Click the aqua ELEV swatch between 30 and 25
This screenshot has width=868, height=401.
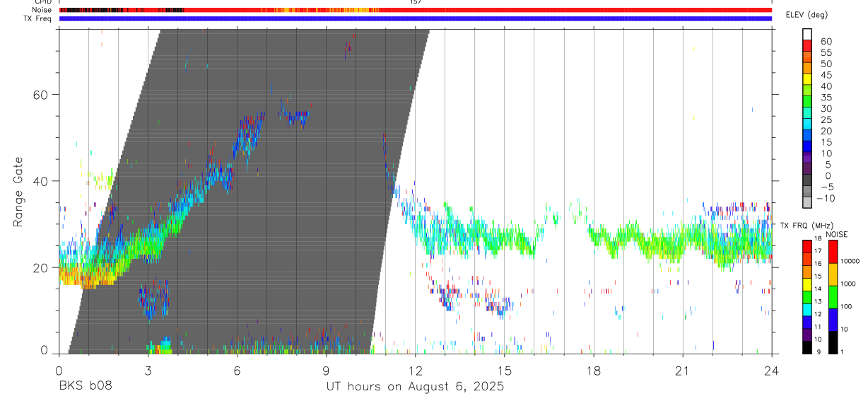pyautogui.click(x=807, y=112)
